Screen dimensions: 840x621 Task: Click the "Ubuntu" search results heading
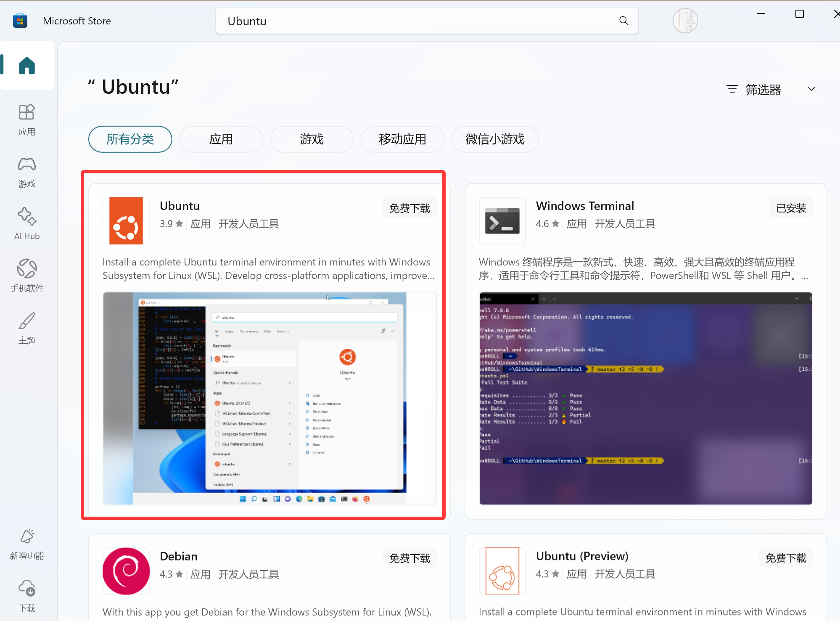coord(133,87)
